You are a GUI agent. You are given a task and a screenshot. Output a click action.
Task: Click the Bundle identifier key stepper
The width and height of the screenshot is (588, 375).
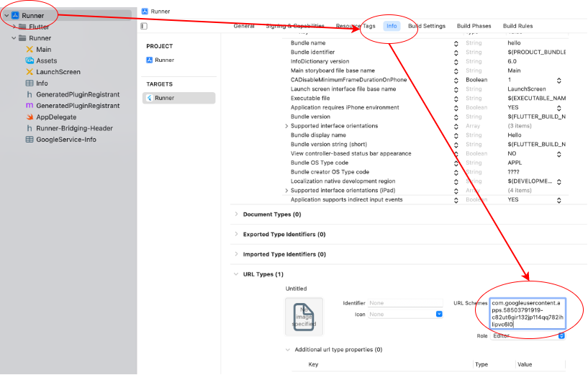click(x=456, y=53)
